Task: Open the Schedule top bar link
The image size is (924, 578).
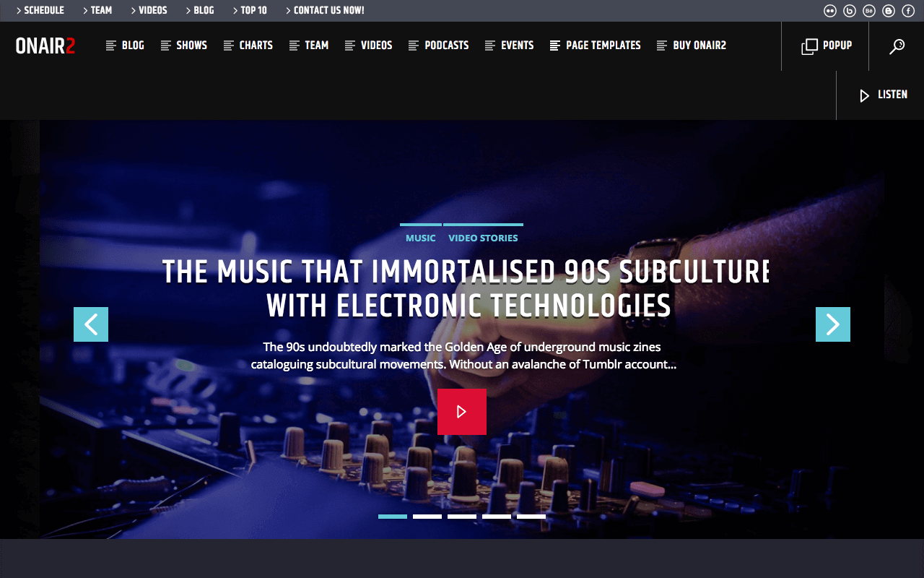Action: point(40,11)
